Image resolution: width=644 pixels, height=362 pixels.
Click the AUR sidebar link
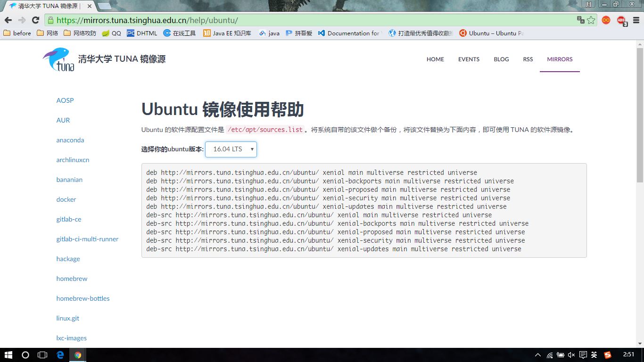[63, 120]
